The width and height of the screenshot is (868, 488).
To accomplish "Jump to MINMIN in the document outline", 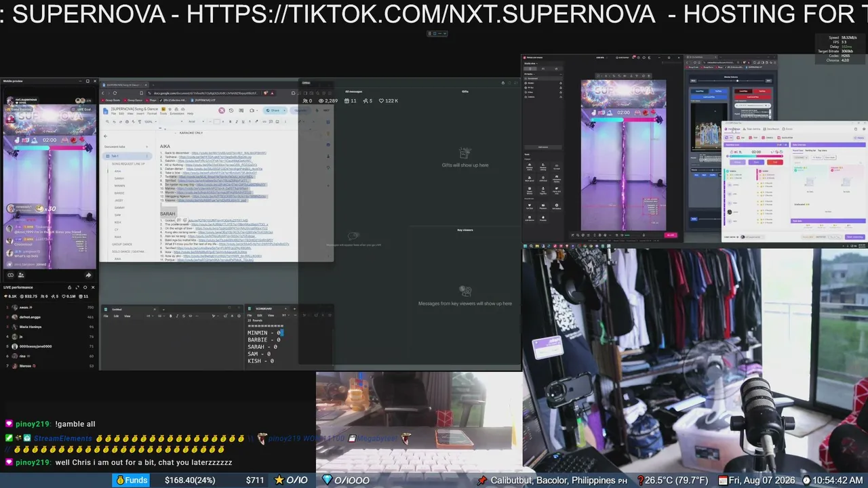I will click(x=119, y=186).
